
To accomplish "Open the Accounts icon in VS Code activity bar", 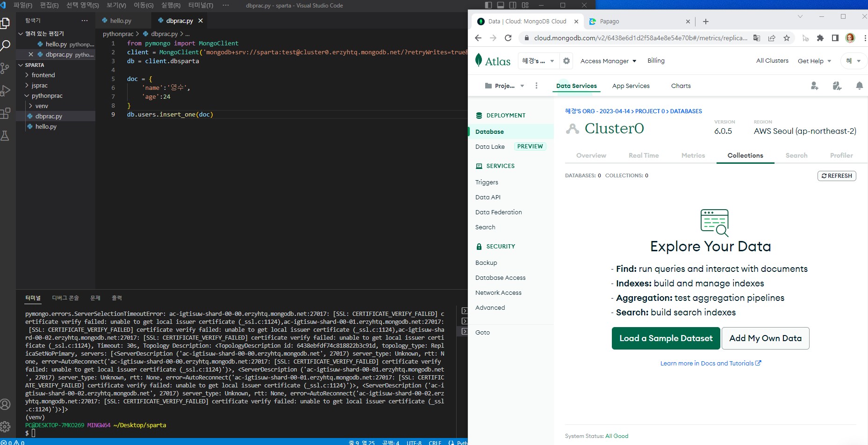I will 5,404.
